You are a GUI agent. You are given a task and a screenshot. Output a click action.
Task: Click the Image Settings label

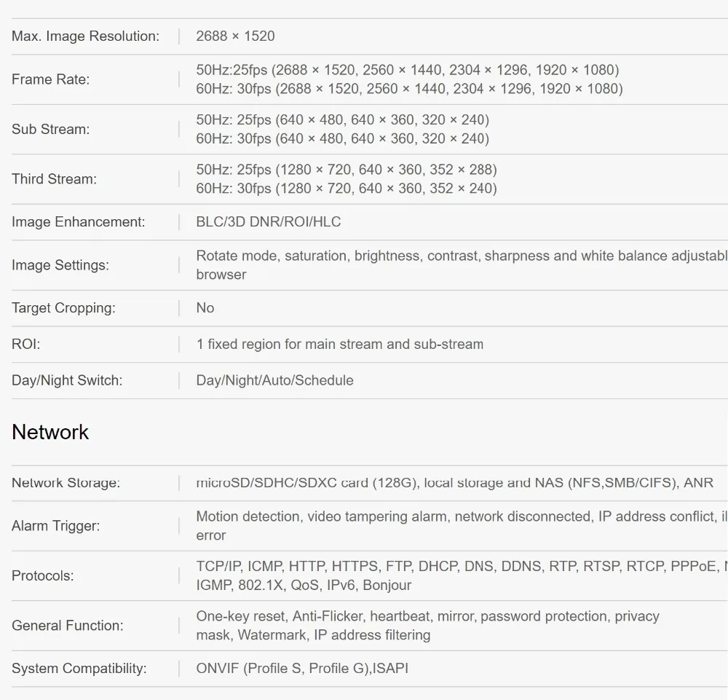60,265
